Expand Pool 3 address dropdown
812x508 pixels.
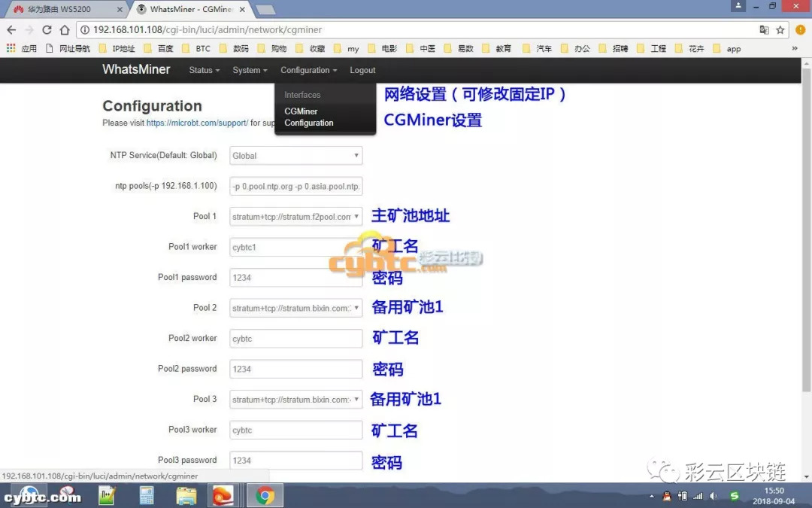pyautogui.click(x=295, y=400)
